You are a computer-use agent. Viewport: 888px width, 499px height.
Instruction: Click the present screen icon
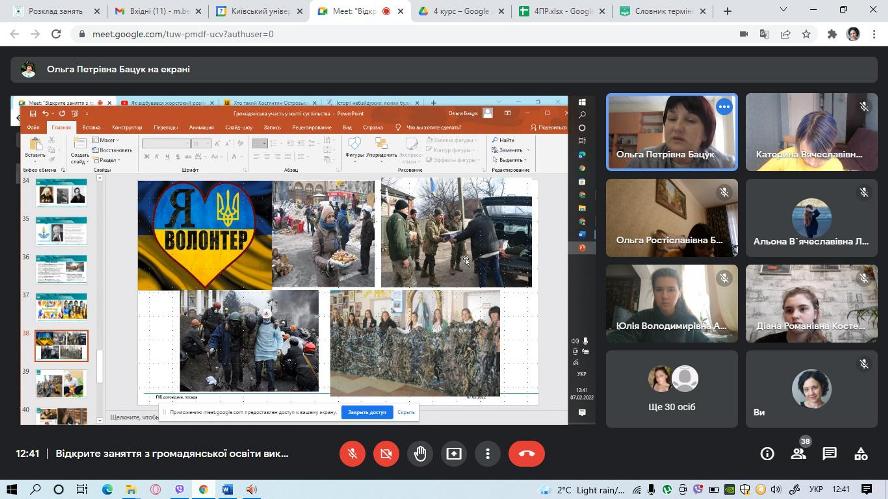454,453
